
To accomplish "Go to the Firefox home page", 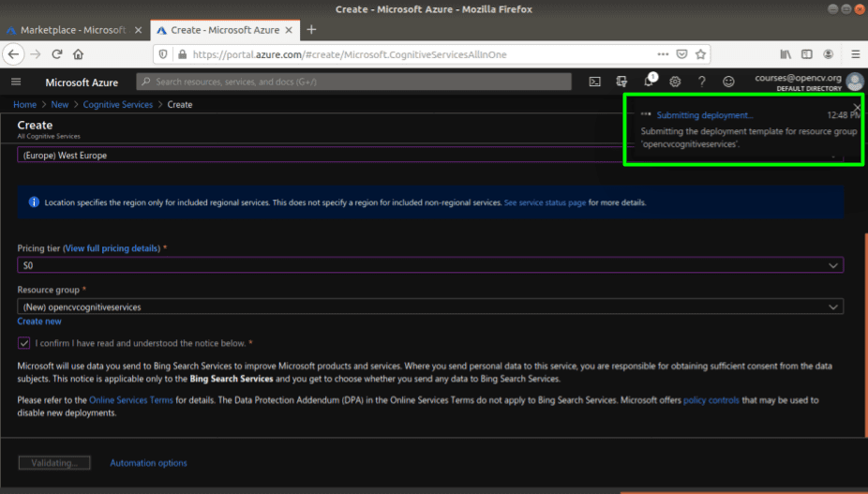I will [78, 54].
